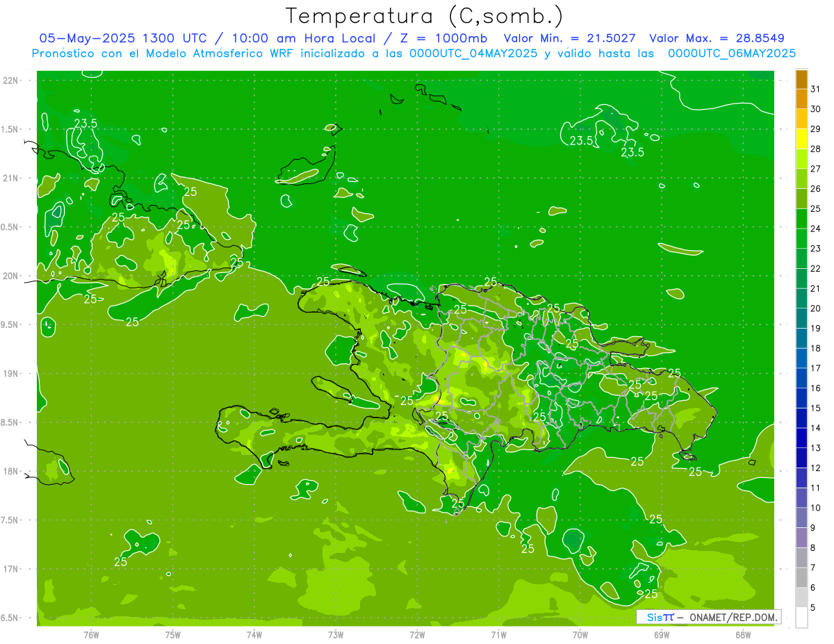
Task: Pick the purple legend swatch between 9 and 10
Action: [x=801, y=518]
